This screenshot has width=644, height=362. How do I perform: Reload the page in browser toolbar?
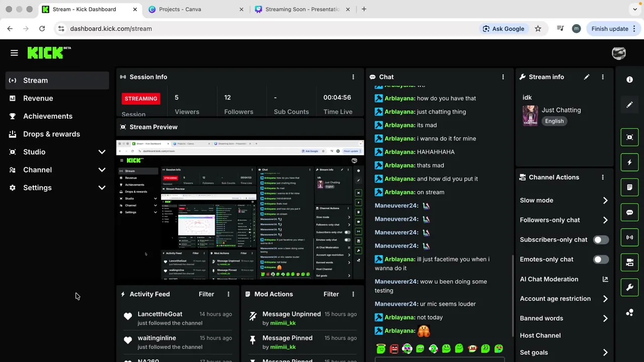click(42, 29)
